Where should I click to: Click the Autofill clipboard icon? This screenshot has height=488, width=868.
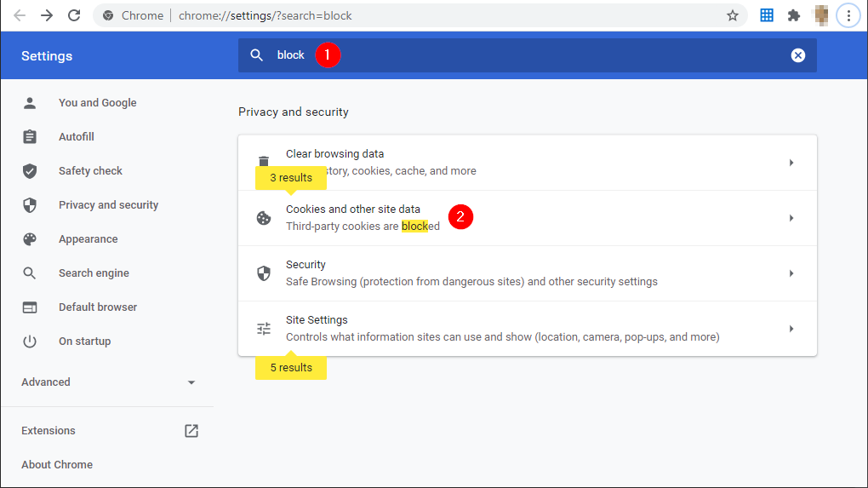[x=30, y=137]
